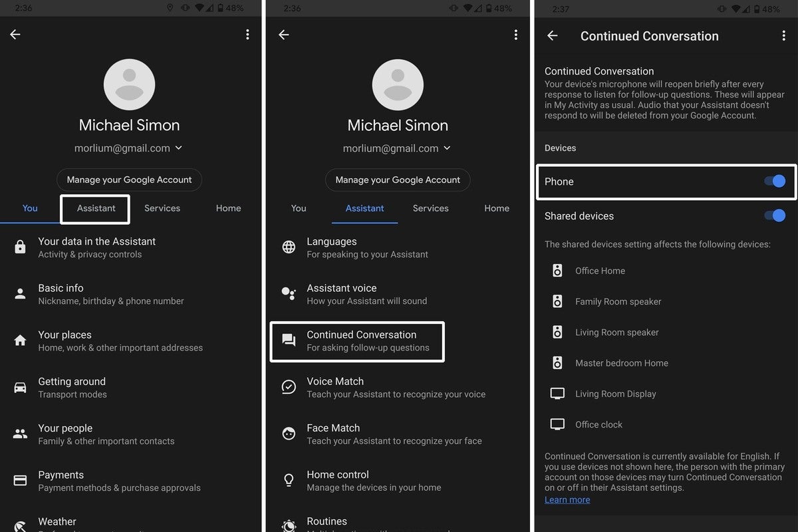
Task: Open Your data in the Assistant
Action: click(x=131, y=247)
